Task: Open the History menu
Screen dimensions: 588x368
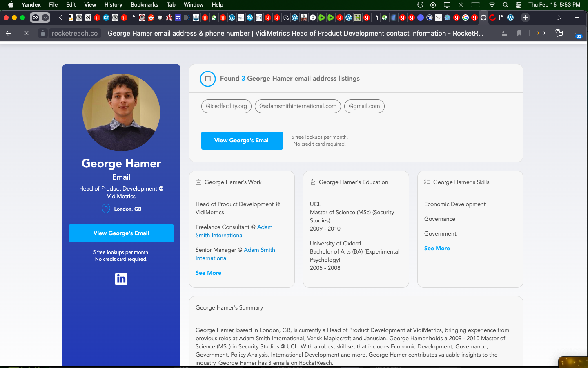Action: tap(113, 5)
